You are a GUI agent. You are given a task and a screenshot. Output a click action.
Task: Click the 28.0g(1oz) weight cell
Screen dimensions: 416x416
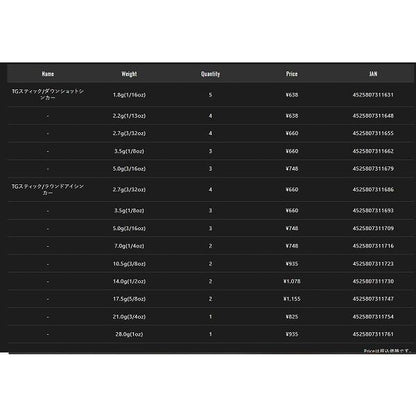click(x=129, y=334)
